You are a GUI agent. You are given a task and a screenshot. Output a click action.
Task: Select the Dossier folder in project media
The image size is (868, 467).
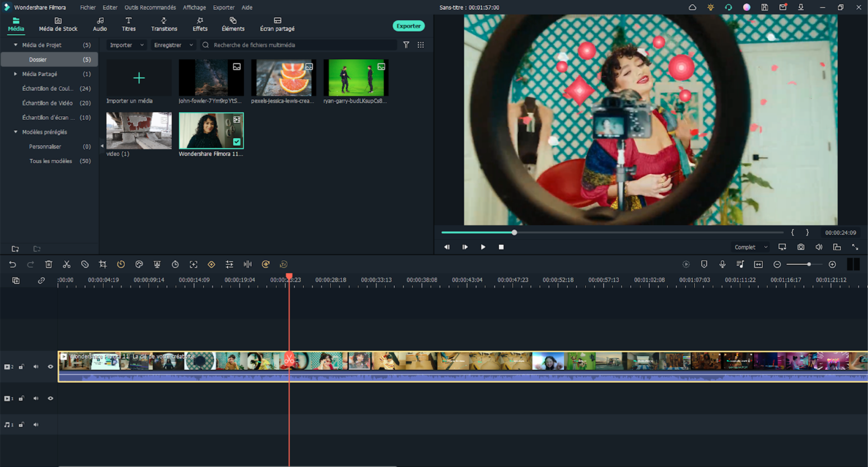[38, 59]
